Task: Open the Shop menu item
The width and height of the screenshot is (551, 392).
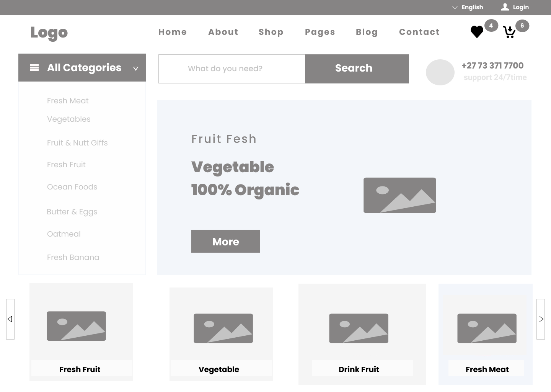Action: click(271, 32)
